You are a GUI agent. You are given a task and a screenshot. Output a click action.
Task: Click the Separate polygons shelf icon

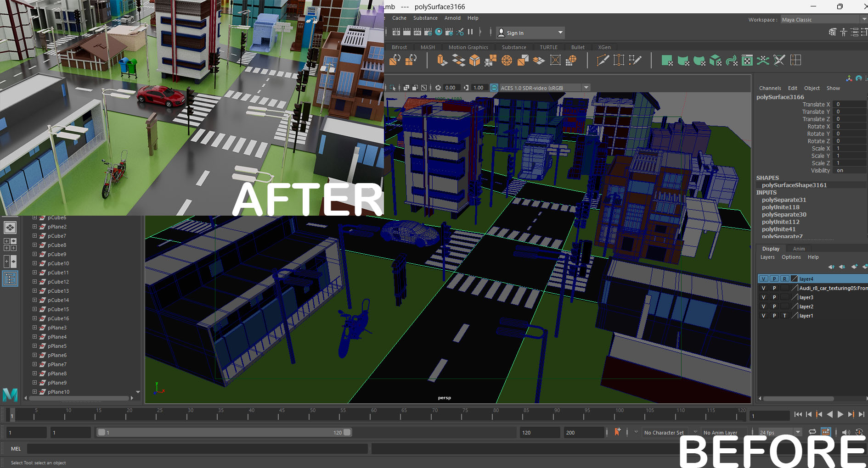(411, 60)
